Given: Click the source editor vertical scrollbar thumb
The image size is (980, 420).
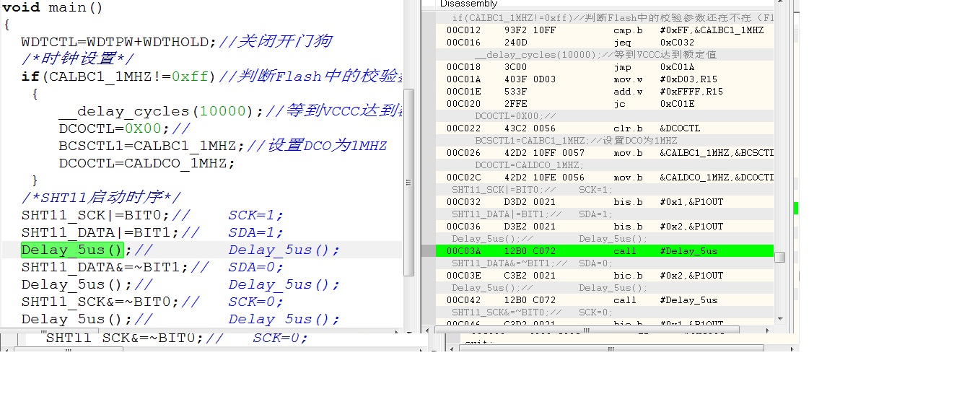Looking at the screenshot, I should [408, 182].
